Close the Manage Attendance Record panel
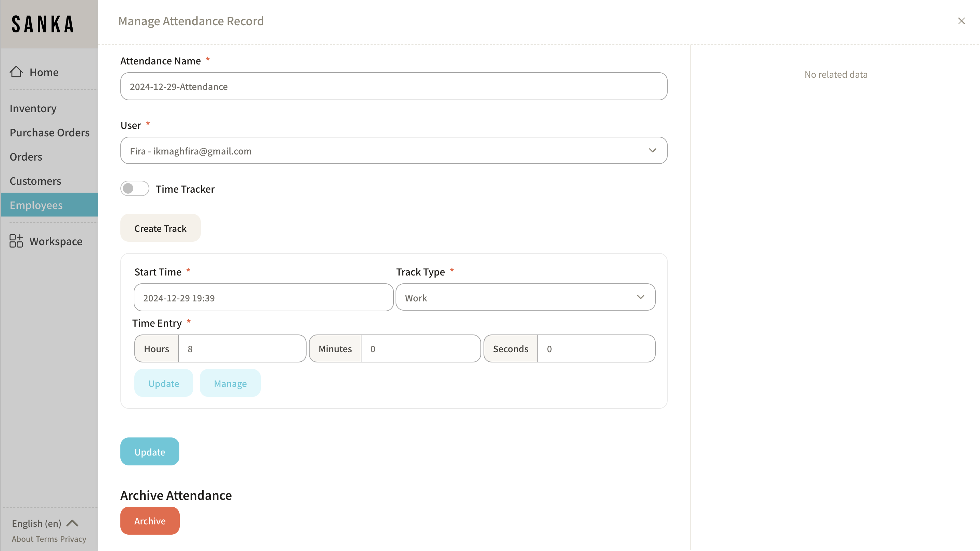980x551 pixels. [x=961, y=21]
